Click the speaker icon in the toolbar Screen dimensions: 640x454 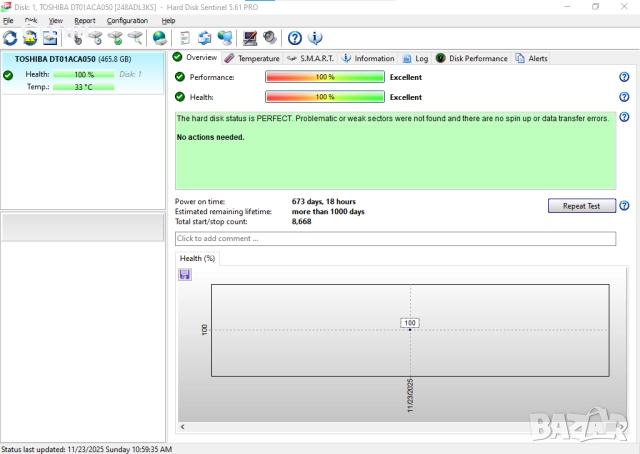269,38
